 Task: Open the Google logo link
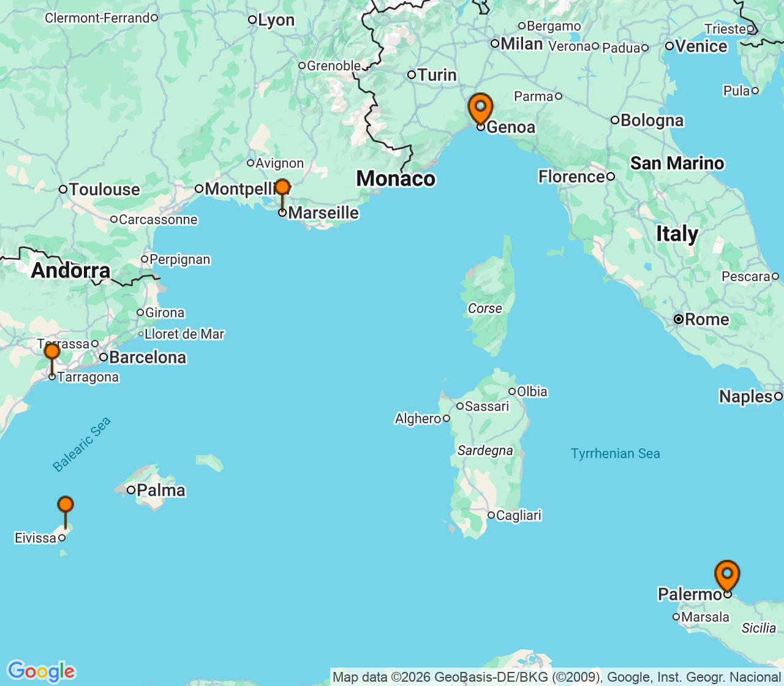[x=41, y=671]
